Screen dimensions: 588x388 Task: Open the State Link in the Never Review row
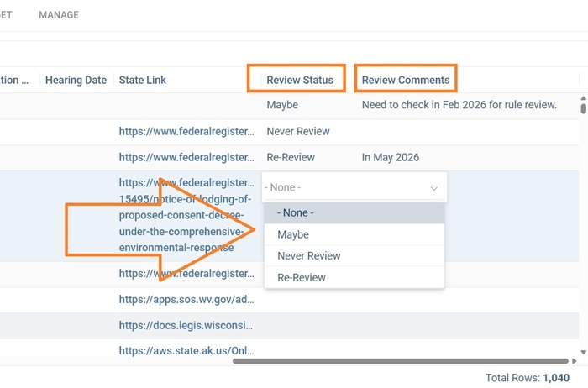coord(186,132)
